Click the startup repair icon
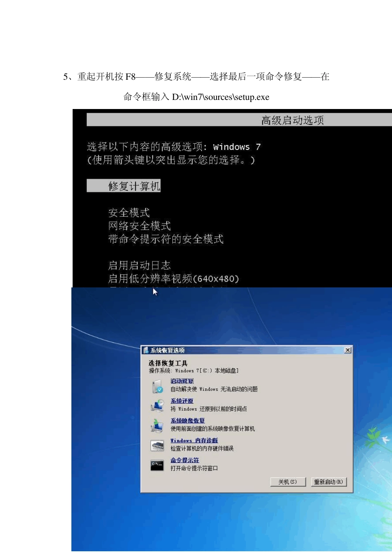 point(157,387)
